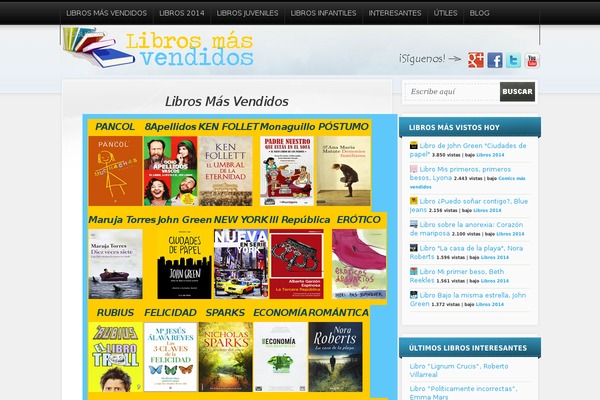This screenshot has width=600, height=400.
Task: Click the 'ÚLTIMOS LIBROS INTERESANTES' widget header
Action: click(470, 348)
